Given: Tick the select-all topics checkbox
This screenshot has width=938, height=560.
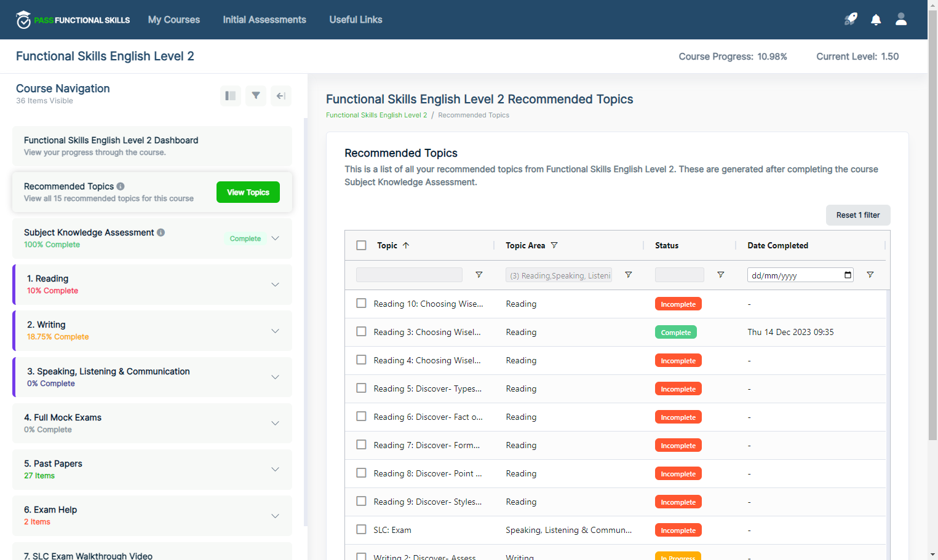Looking at the screenshot, I should (x=362, y=245).
